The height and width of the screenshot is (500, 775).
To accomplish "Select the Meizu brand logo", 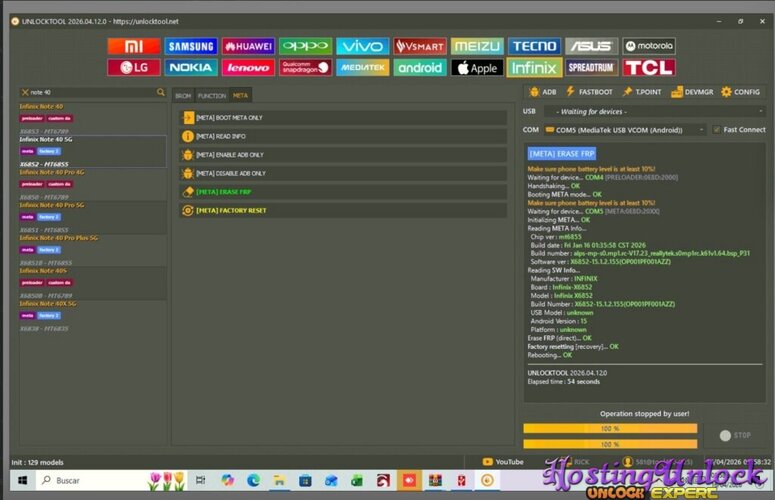I will (477, 46).
